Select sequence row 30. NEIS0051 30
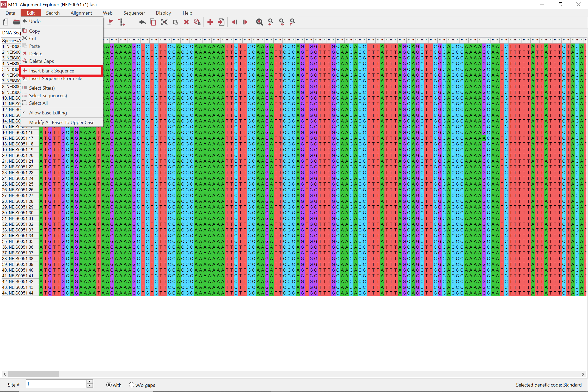 coord(20,213)
